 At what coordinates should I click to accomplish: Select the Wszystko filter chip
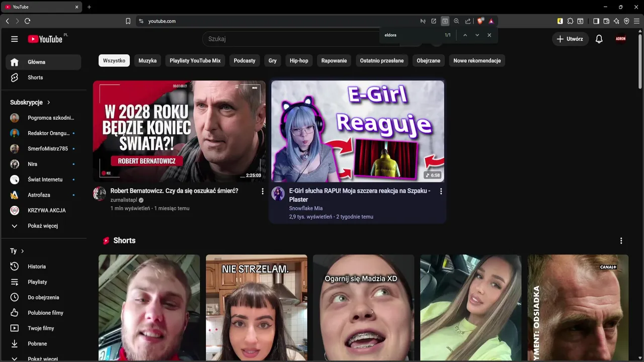tap(114, 61)
